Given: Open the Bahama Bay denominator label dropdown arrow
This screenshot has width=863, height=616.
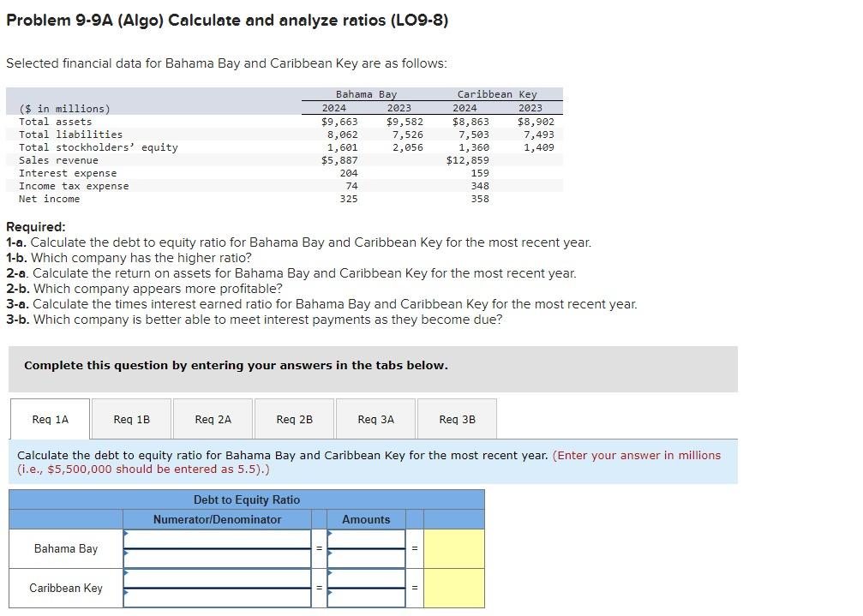Looking at the screenshot, I should [127, 554].
